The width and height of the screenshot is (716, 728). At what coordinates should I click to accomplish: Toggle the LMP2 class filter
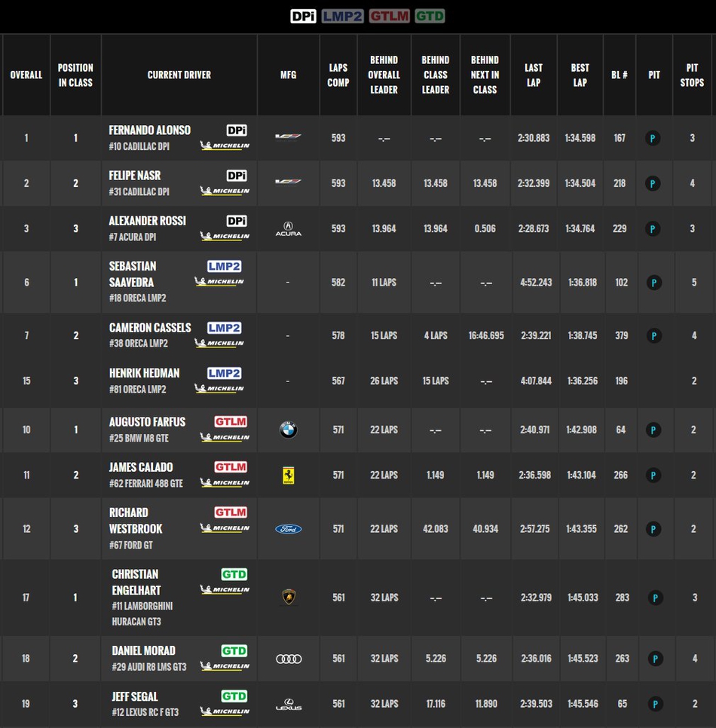point(342,17)
